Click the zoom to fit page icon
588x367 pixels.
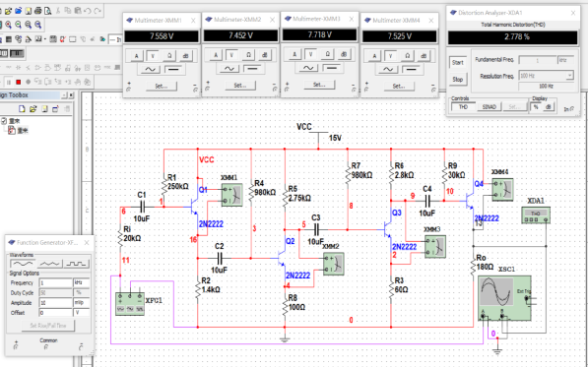[37, 25]
